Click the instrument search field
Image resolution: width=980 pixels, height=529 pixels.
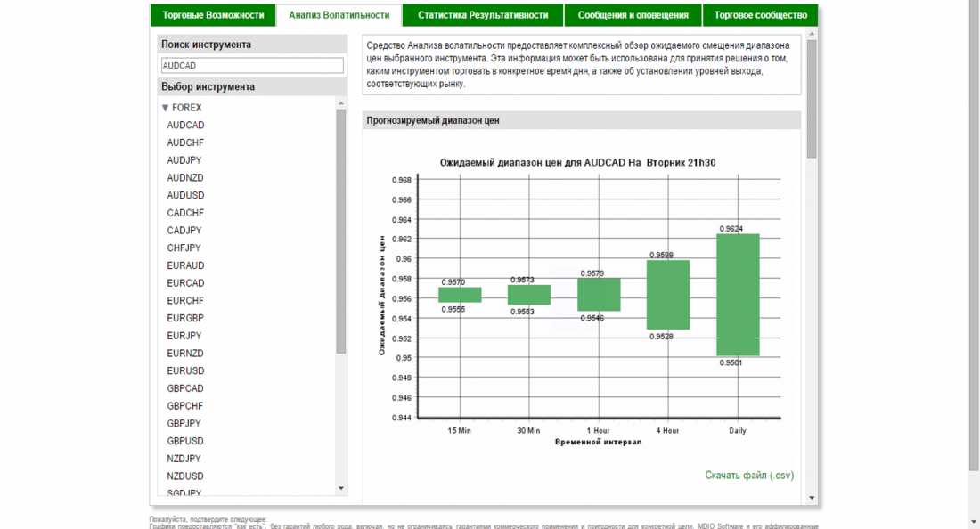click(x=252, y=66)
